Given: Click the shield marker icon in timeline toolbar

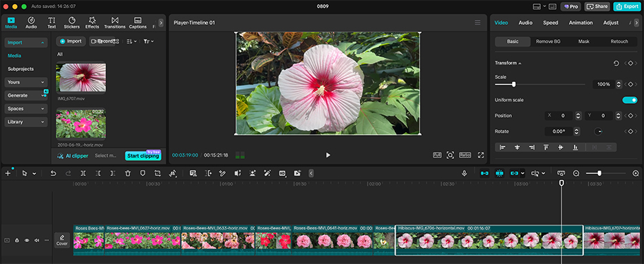Looking at the screenshot, I should (x=142, y=173).
